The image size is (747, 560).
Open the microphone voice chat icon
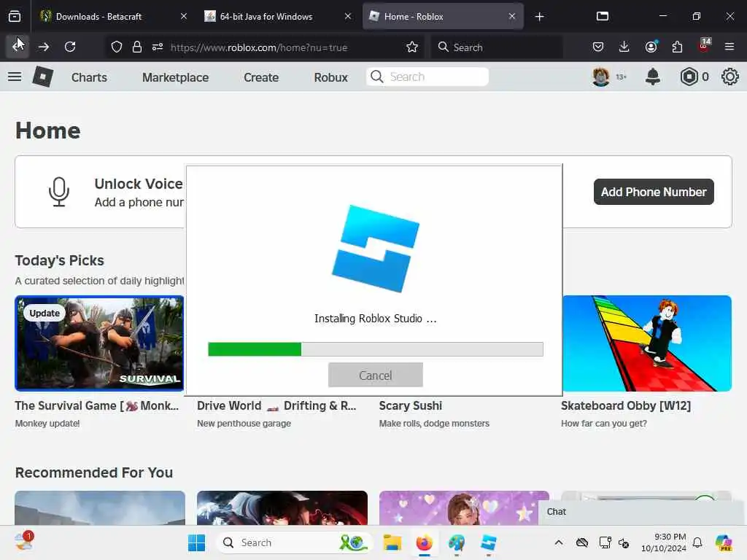59,192
